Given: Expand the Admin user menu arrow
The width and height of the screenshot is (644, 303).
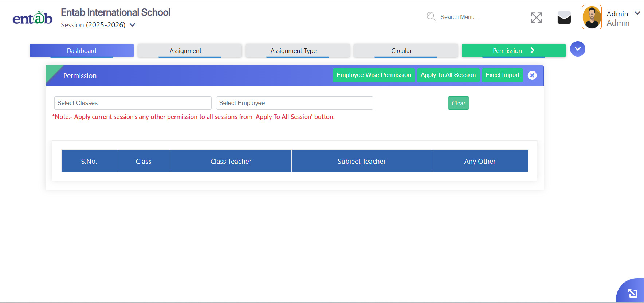Looking at the screenshot, I should tap(637, 13).
